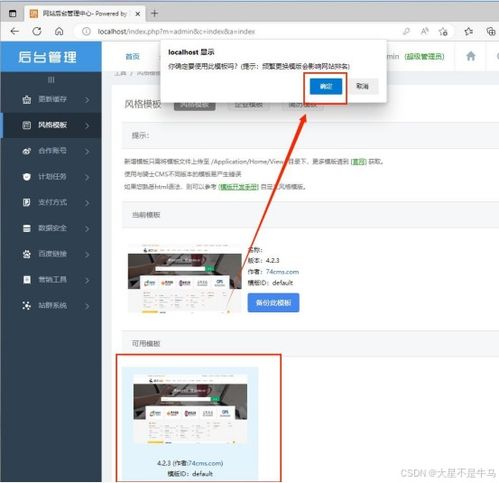Click the '4.2.3 (作者:74cms.com)' caption
The height and width of the screenshot is (483, 499).
(190, 463)
